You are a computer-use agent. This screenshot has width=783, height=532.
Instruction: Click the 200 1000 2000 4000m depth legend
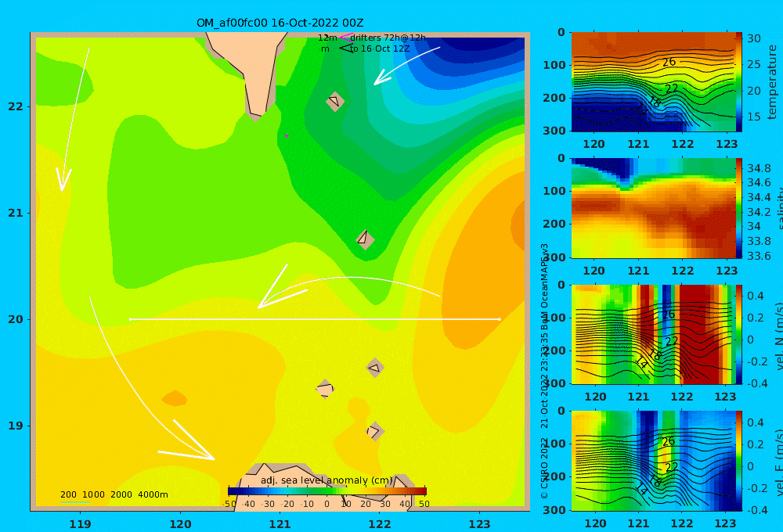(x=114, y=494)
